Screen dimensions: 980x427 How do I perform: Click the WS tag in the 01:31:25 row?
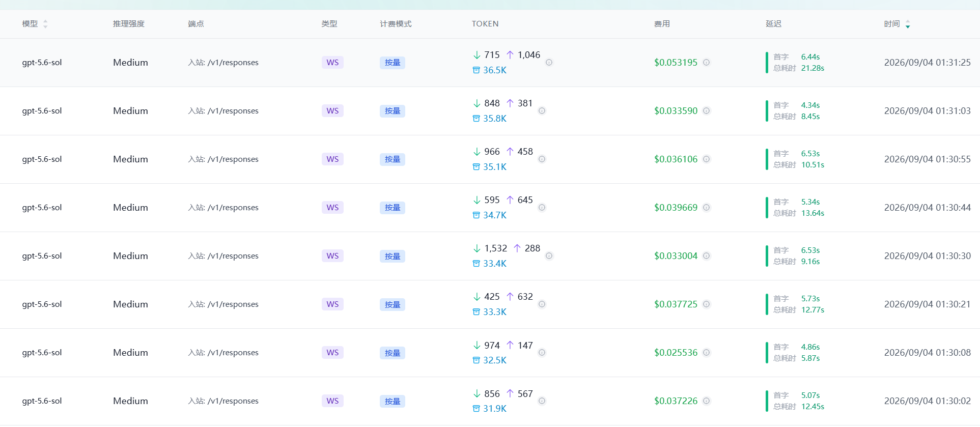point(332,63)
